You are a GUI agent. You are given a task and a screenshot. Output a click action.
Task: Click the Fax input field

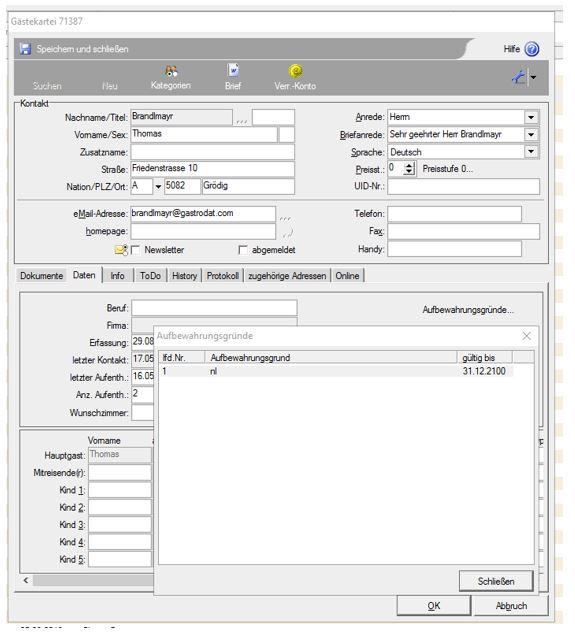[463, 232]
